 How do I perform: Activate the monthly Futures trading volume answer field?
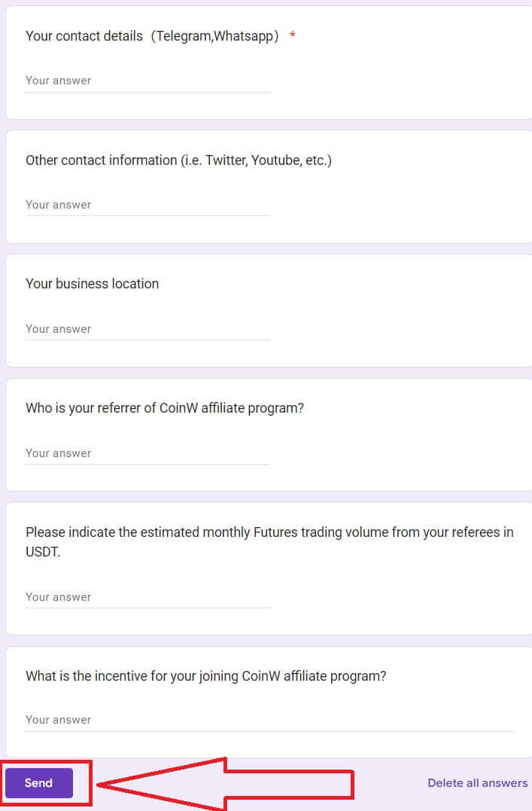147,597
